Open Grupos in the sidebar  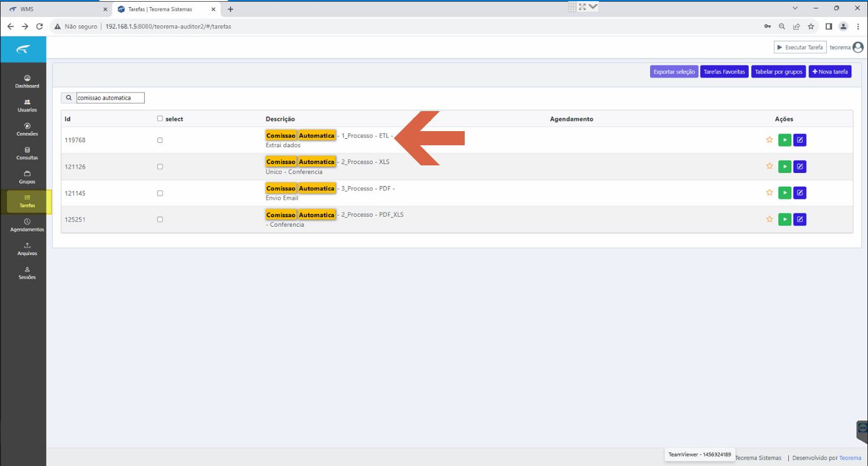[27, 178]
